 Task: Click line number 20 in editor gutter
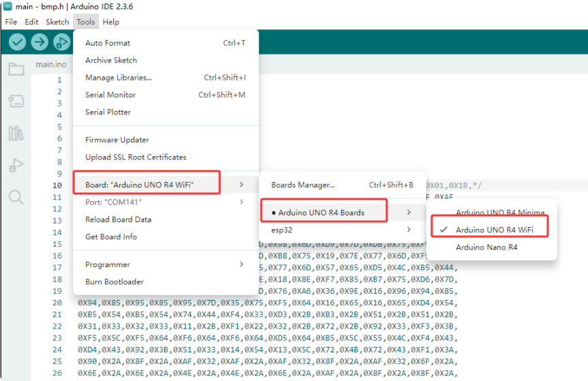[57, 290]
